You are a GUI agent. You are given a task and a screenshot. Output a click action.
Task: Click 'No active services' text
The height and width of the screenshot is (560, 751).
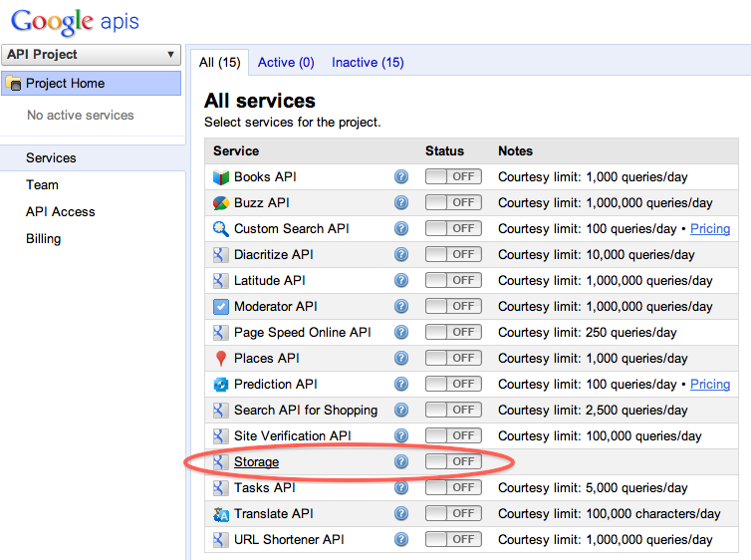point(81,115)
